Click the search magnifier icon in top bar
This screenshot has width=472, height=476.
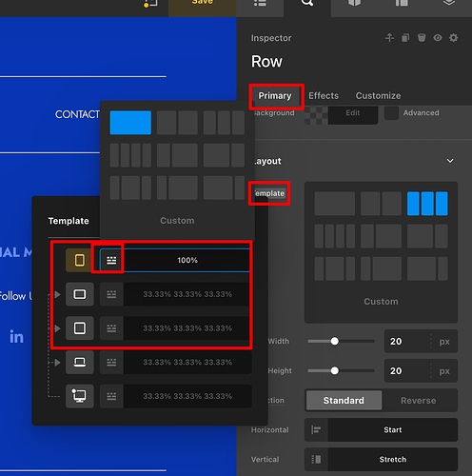307,3
